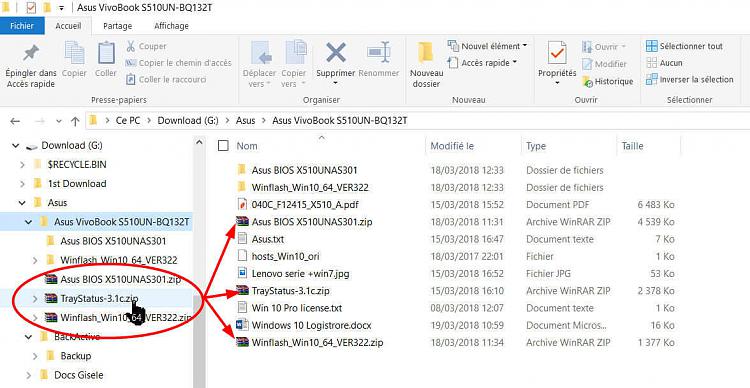Choose Copier le chemin d'accès
Viewport: 750px width, 388px height.
point(178,63)
